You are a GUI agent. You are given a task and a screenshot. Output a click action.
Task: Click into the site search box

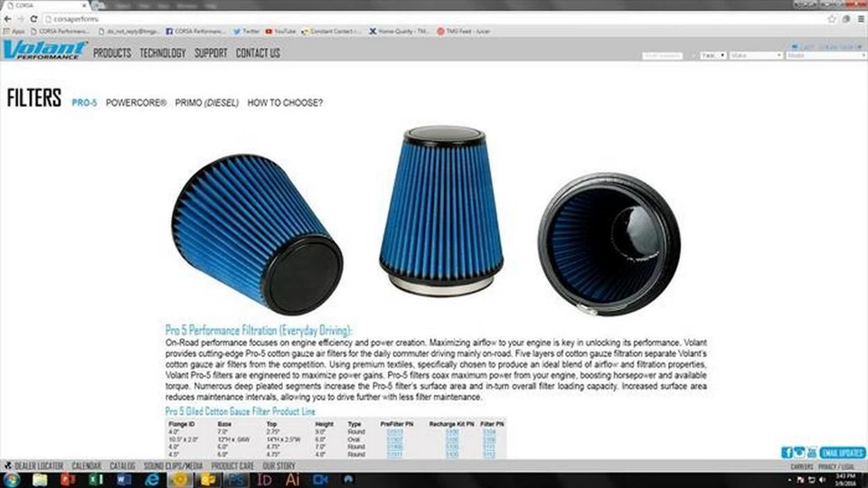click(662, 56)
